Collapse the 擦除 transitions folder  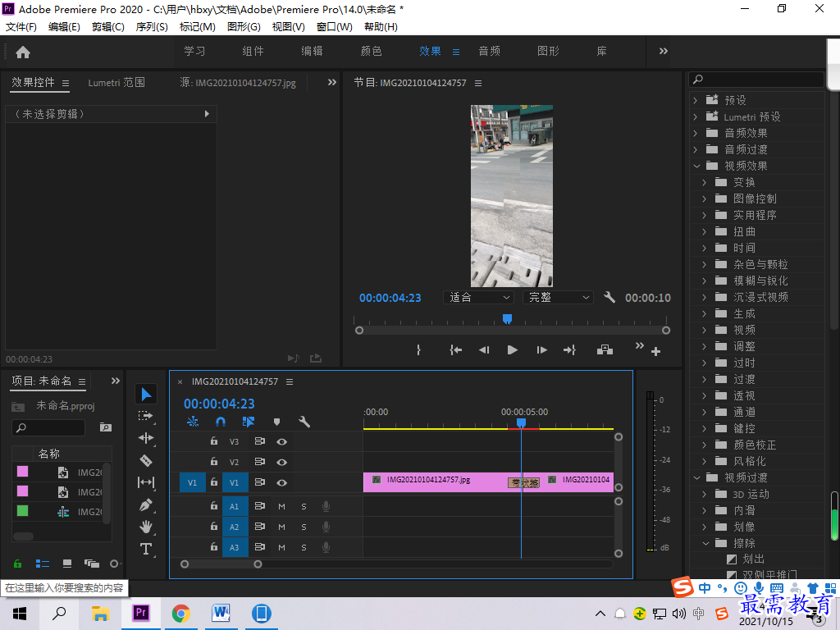(x=705, y=543)
